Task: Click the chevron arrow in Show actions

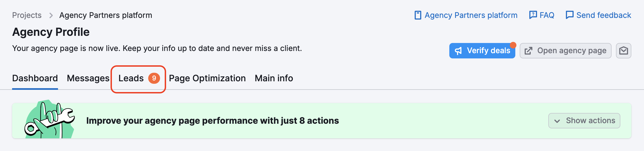Action: coord(557,121)
